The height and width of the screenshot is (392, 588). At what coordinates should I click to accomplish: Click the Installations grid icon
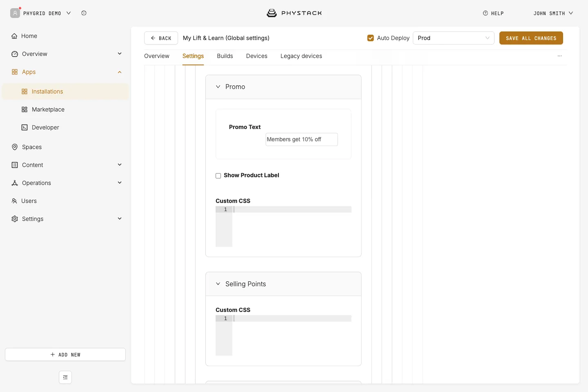tap(24, 91)
